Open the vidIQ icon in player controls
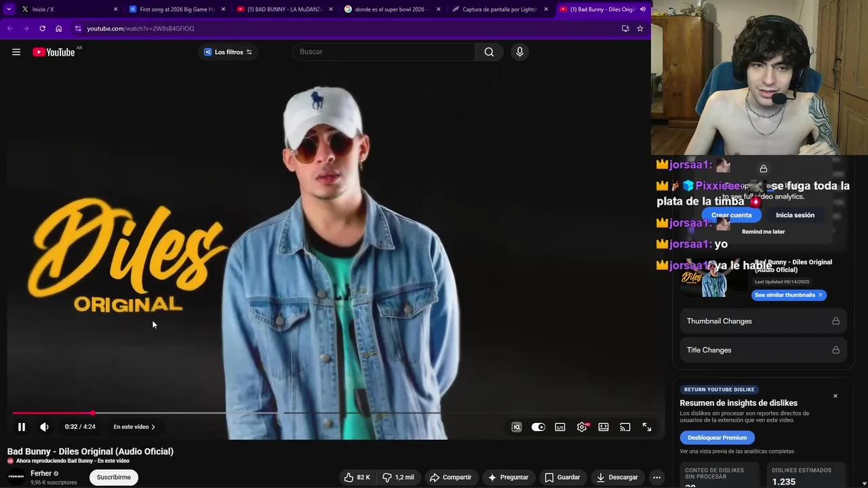Screen dimensions: 868x488 click(517, 427)
